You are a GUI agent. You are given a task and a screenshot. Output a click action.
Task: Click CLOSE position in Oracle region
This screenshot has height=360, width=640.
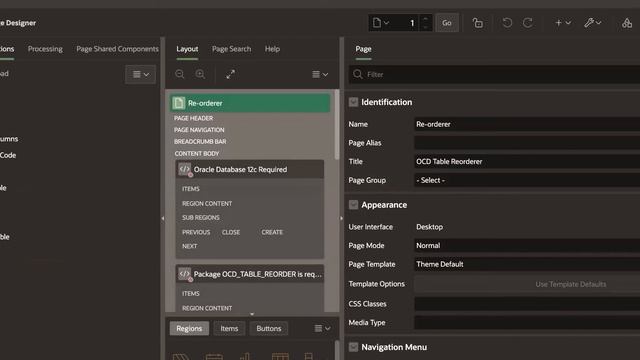coord(231,232)
